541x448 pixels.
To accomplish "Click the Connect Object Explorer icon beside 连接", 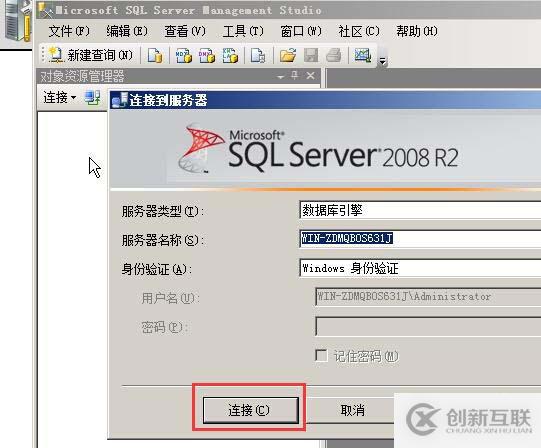I will point(92,98).
